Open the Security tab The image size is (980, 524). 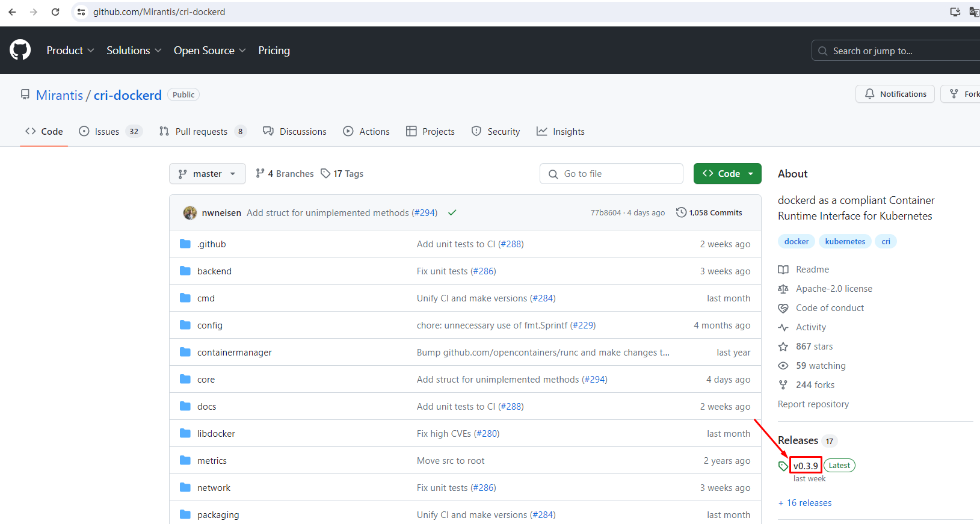(496, 131)
